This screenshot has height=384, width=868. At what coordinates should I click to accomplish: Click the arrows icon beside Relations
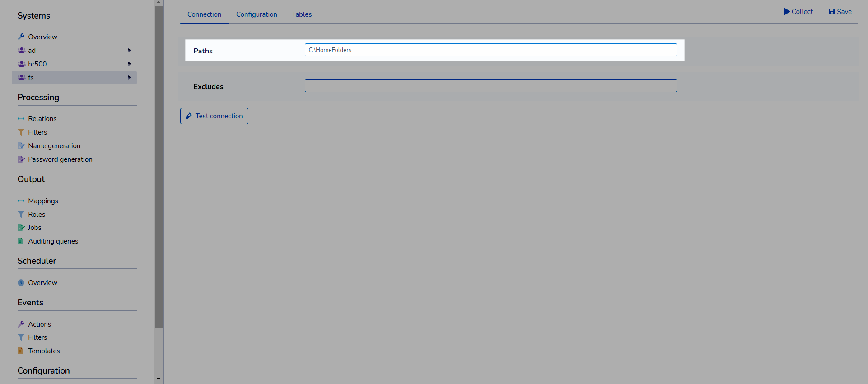(x=21, y=119)
